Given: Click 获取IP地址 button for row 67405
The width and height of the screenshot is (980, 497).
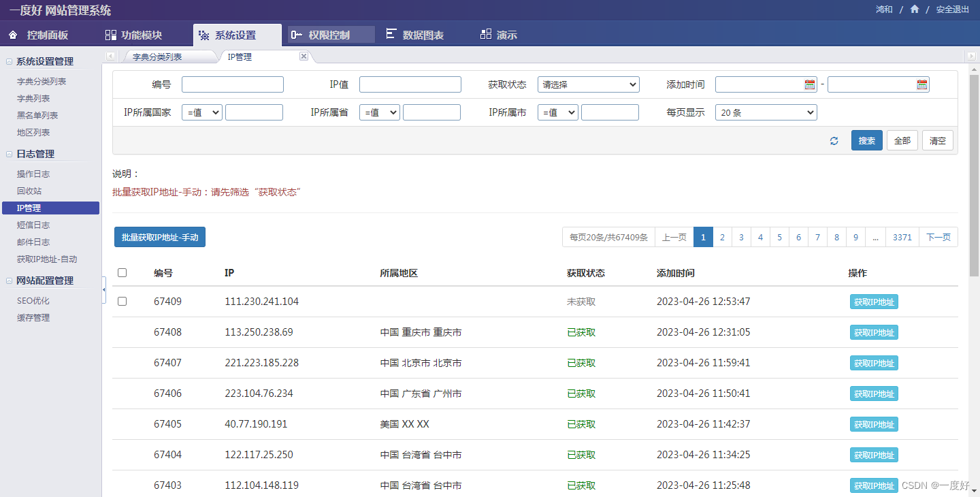Looking at the screenshot, I should (x=874, y=424).
